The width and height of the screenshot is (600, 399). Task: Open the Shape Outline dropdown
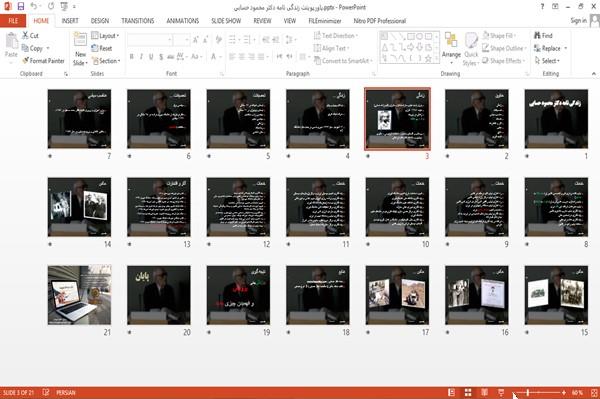(x=504, y=48)
